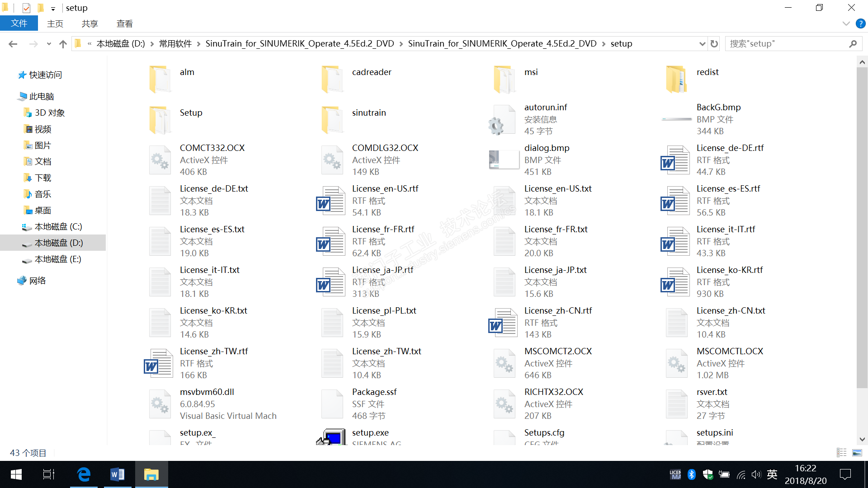Click the 常用软件 breadcrumb segment
This screenshot has width=868, height=488.
point(175,44)
